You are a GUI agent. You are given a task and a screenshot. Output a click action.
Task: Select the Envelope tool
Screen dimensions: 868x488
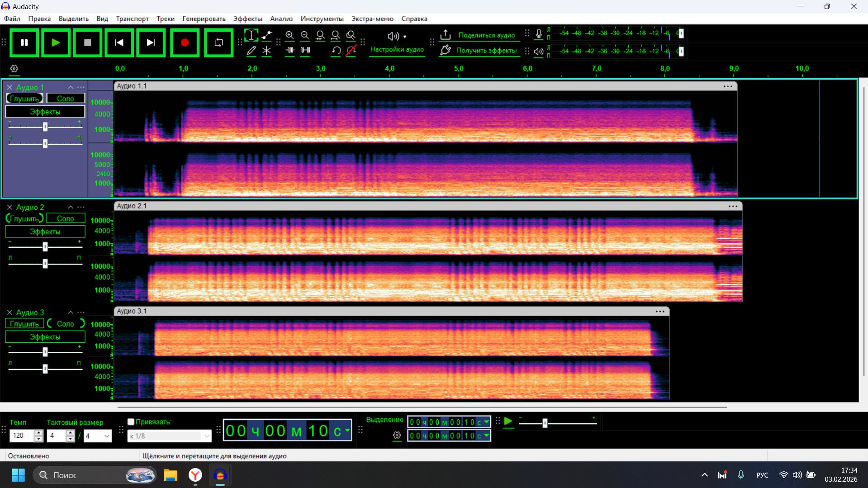click(x=267, y=35)
